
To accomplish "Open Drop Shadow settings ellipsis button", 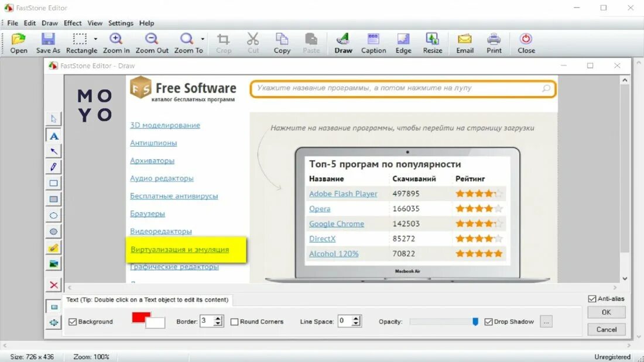I will coord(546,322).
